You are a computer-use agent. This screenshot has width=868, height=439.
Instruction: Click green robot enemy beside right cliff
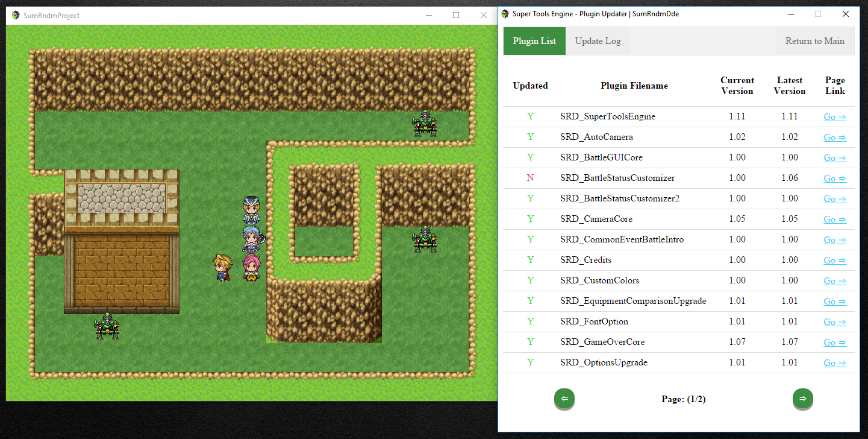pyautogui.click(x=425, y=239)
